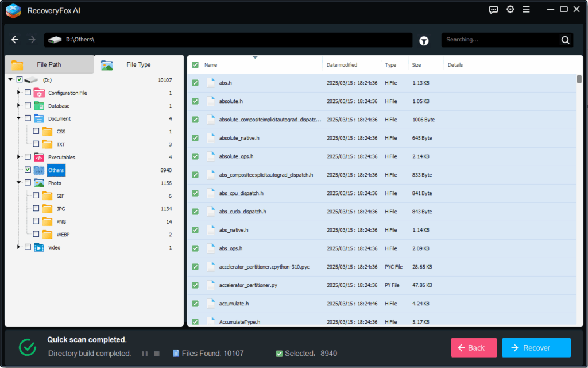Click the file icon of abs.h
This screenshot has height=368, width=588.
coord(211,83)
